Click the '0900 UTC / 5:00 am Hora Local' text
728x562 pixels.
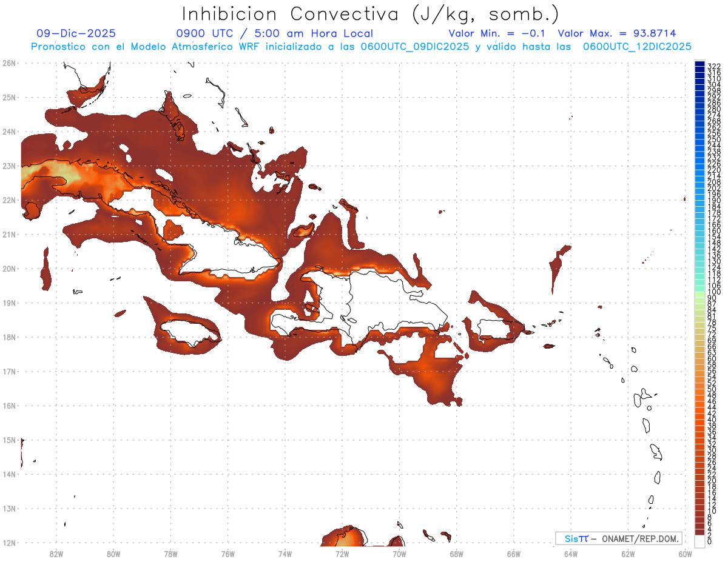click(x=274, y=33)
